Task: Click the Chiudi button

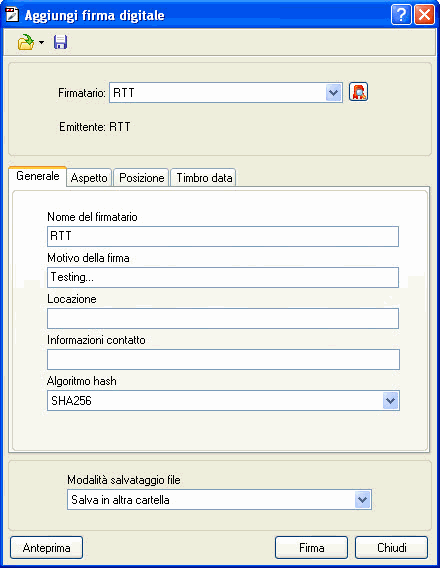Action: 391,548
